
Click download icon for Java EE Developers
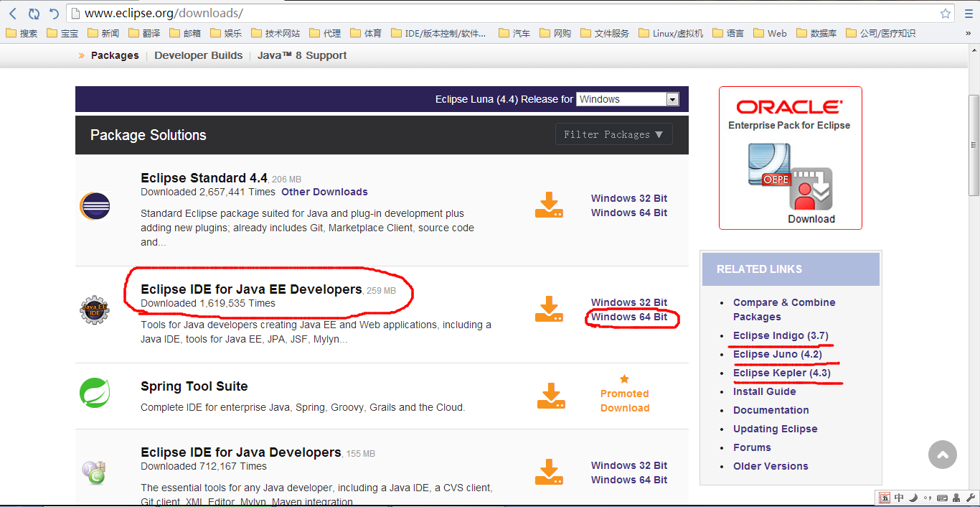(549, 309)
